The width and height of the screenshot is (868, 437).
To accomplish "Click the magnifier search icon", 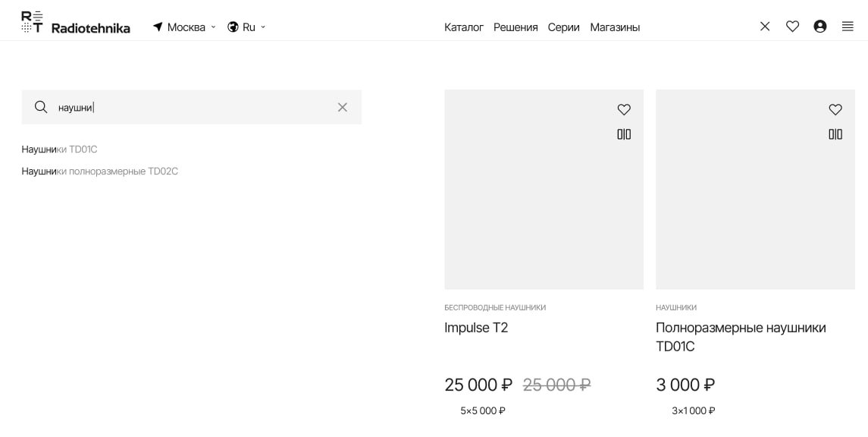I will pyautogui.click(x=41, y=107).
